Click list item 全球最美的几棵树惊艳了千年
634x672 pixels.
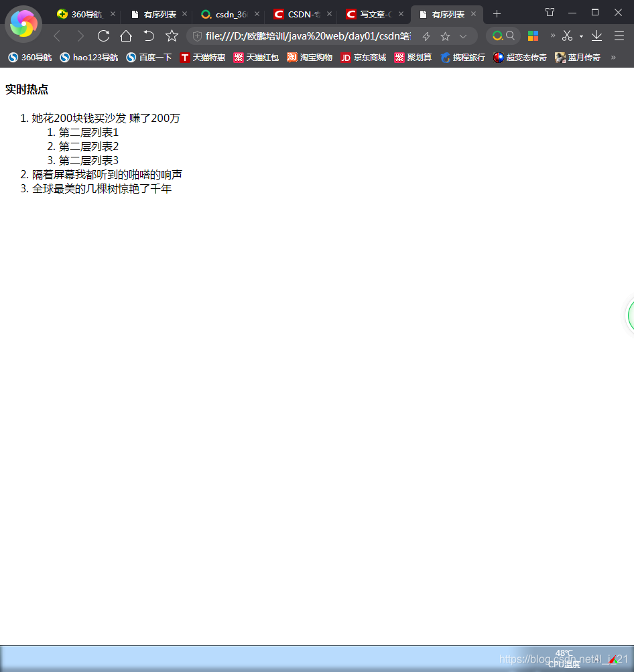pyautogui.click(x=102, y=188)
